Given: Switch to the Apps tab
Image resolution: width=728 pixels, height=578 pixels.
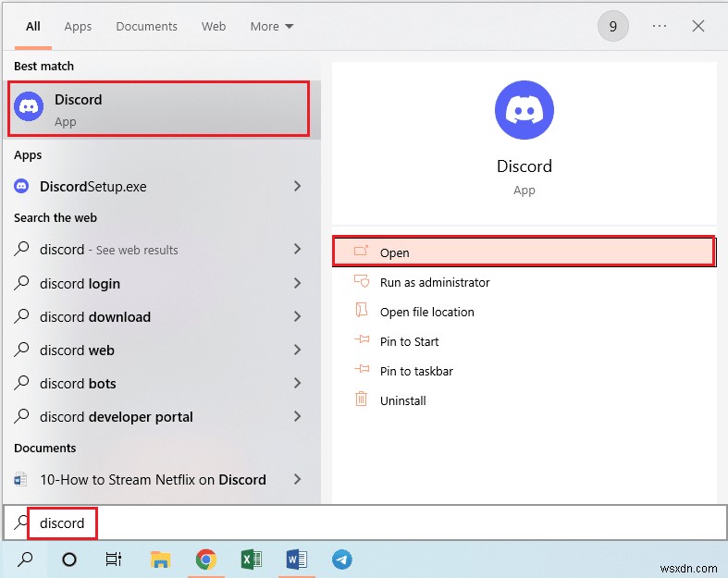Looking at the screenshot, I should tap(78, 27).
